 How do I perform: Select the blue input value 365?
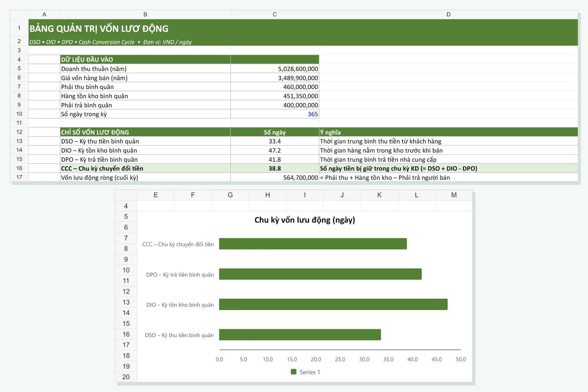coord(275,114)
